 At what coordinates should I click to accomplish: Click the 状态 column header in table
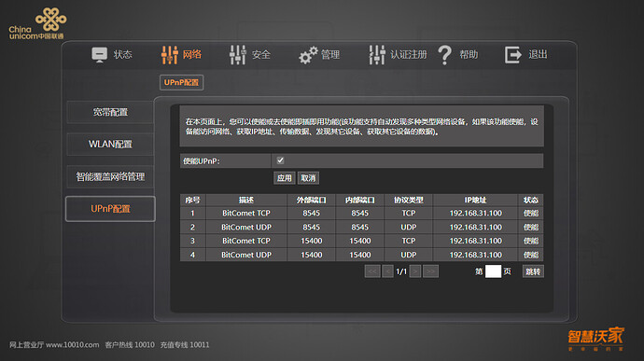[531, 200]
